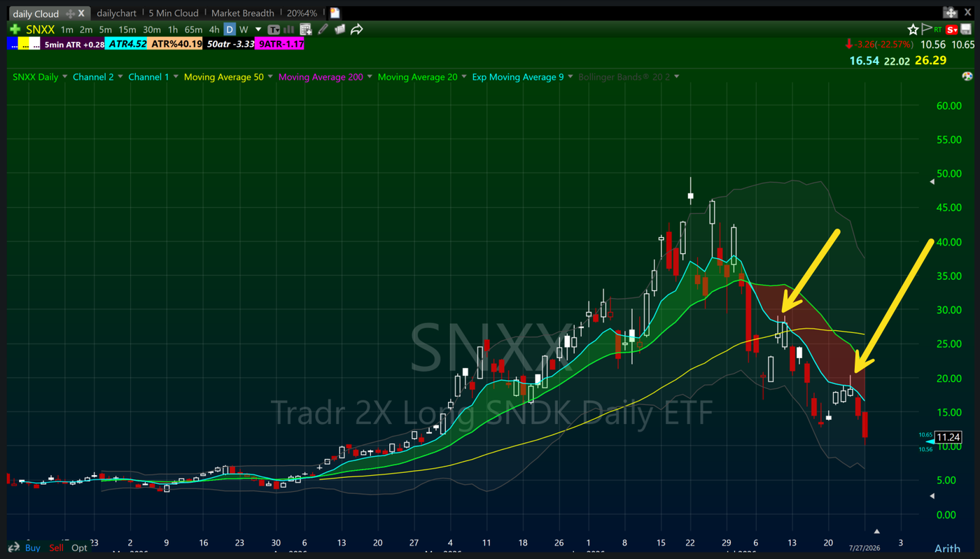Click the 5min ATR +0.28 label
Viewport: 980px width, 559px height.
point(74,44)
